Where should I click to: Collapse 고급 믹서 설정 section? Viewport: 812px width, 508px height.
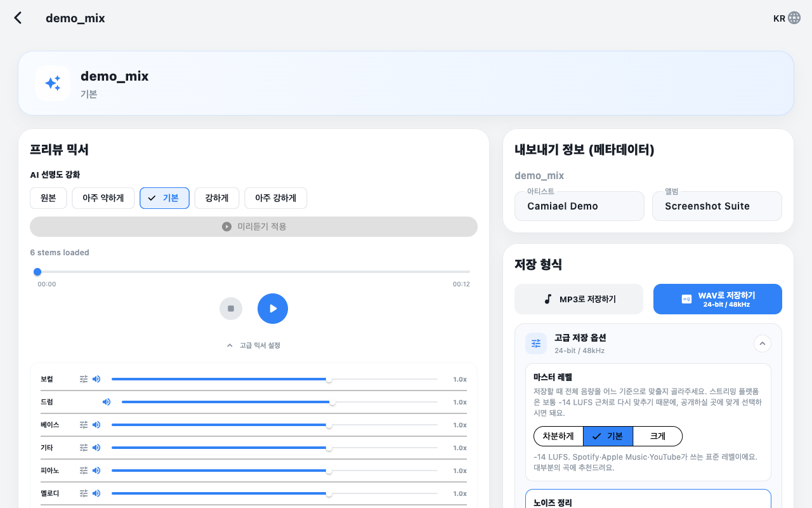[254, 345]
